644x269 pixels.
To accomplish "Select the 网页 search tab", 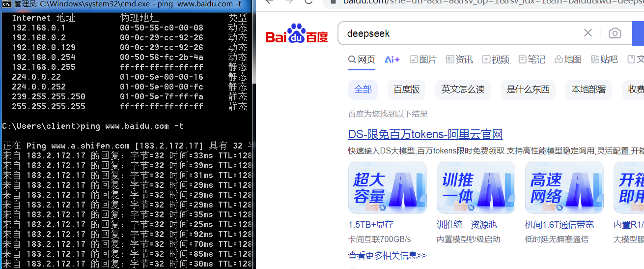I will pyautogui.click(x=362, y=60).
